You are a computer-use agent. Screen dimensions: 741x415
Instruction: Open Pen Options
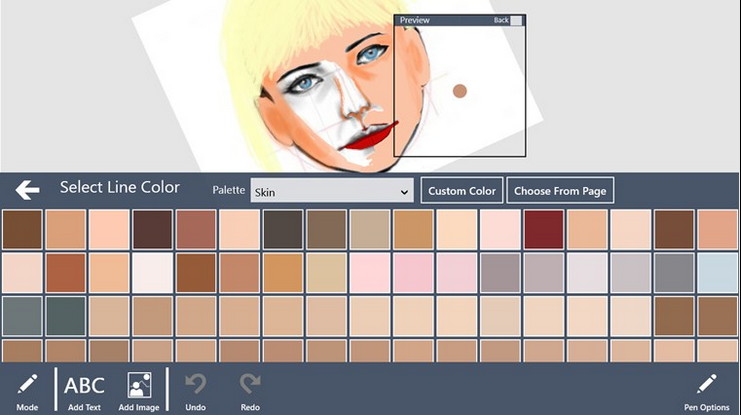coord(707,391)
